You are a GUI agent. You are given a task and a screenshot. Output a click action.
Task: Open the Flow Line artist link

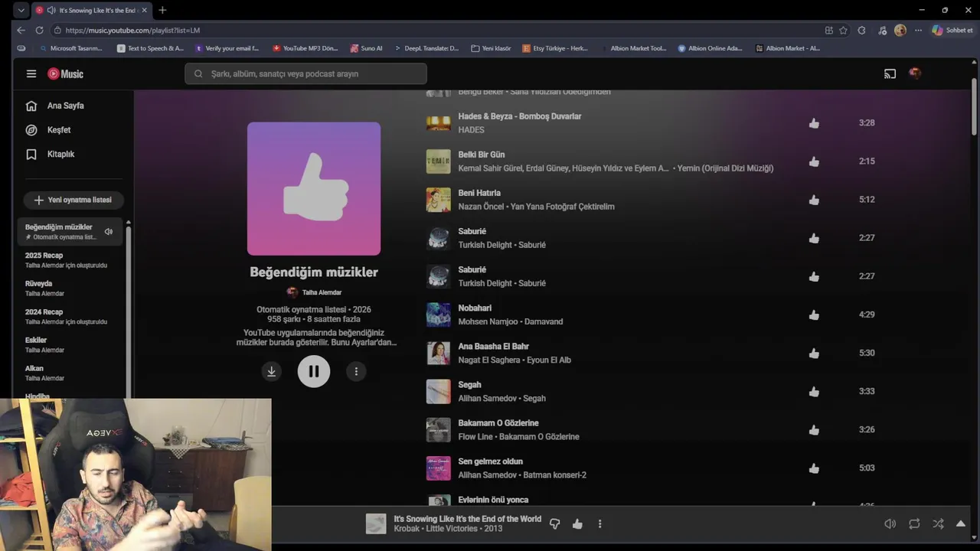point(475,437)
